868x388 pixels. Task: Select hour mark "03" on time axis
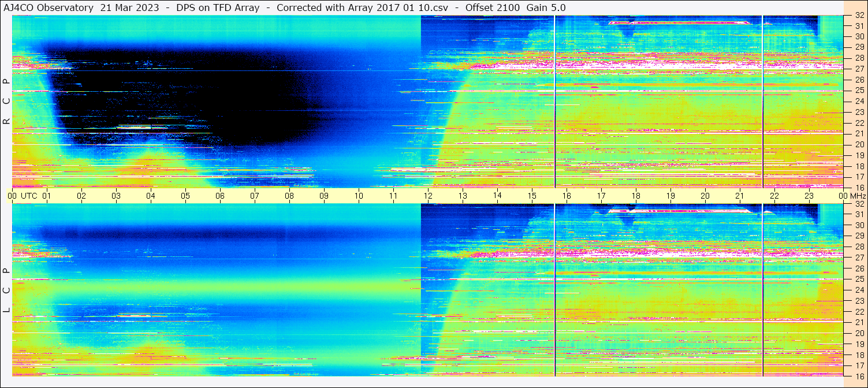point(116,196)
